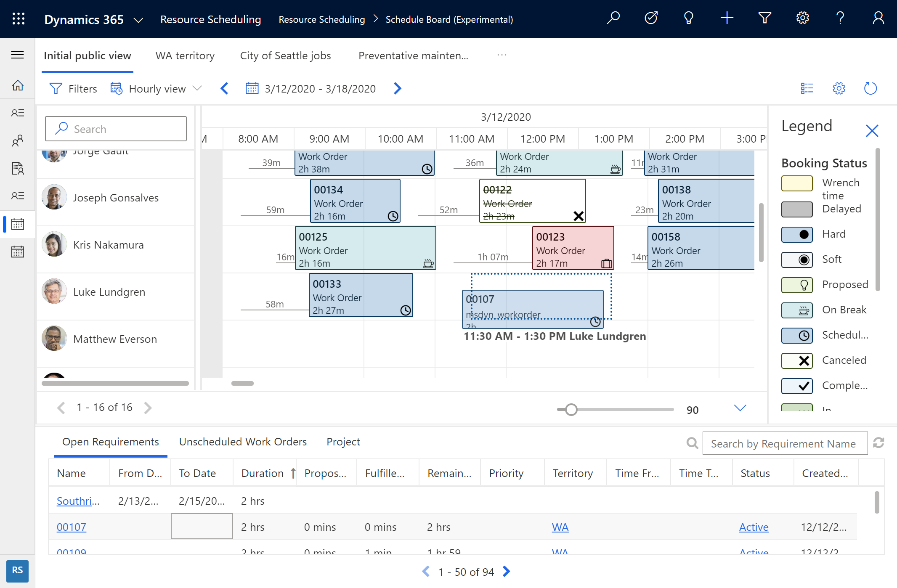This screenshot has height=588, width=897.
Task: Click Active status link for work order 00107
Action: [x=753, y=527]
